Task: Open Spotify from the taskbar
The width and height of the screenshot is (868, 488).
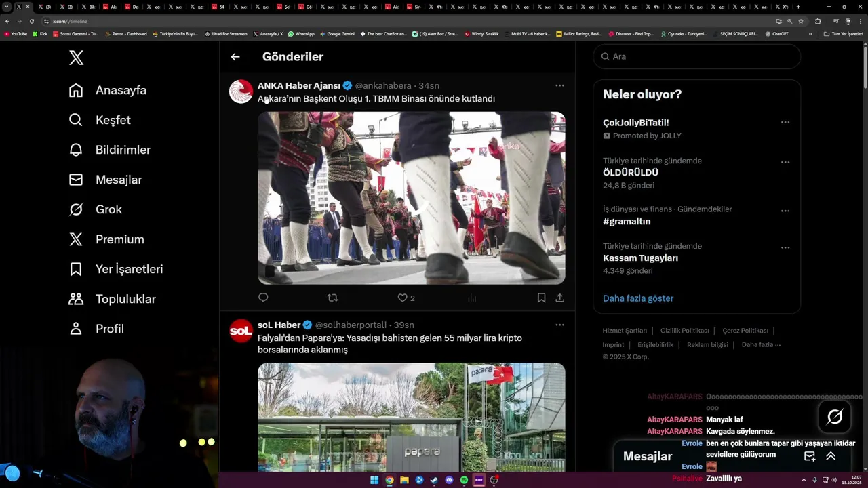Action: point(464,480)
